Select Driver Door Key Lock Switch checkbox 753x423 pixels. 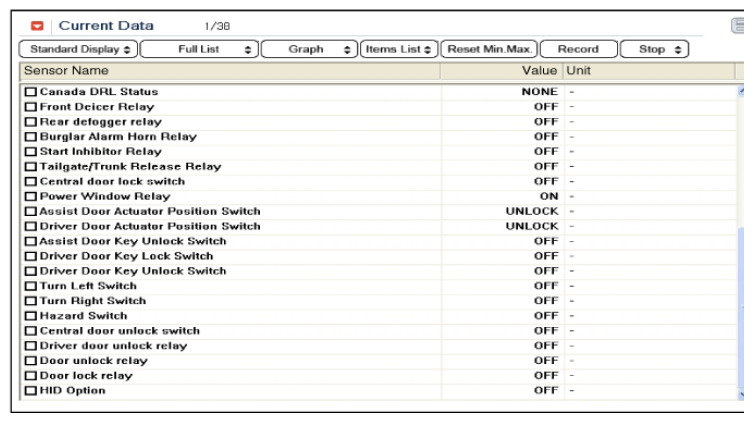point(31,256)
